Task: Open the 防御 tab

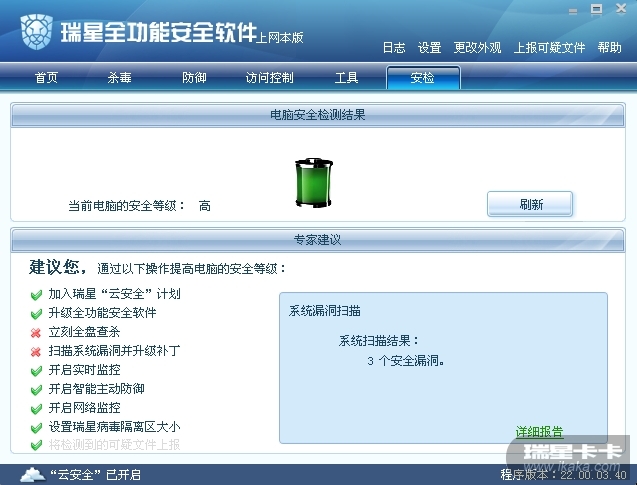Action: [x=194, y=78]
